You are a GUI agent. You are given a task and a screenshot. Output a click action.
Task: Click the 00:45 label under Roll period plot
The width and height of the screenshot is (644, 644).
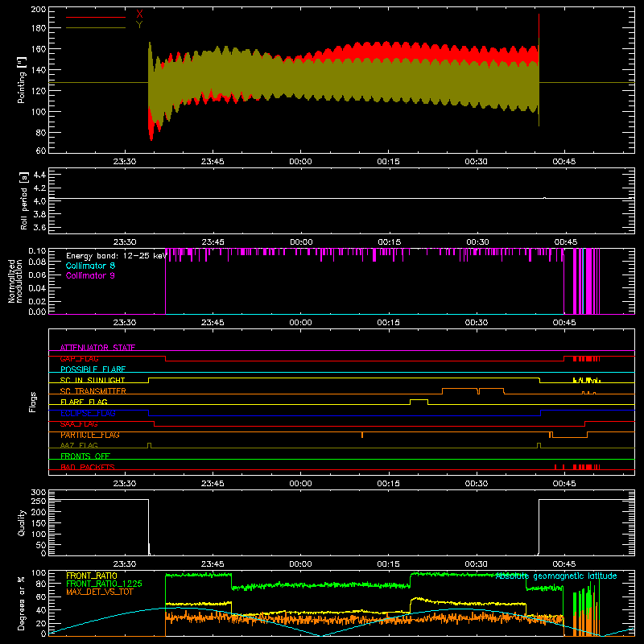(x=564, y=242)
